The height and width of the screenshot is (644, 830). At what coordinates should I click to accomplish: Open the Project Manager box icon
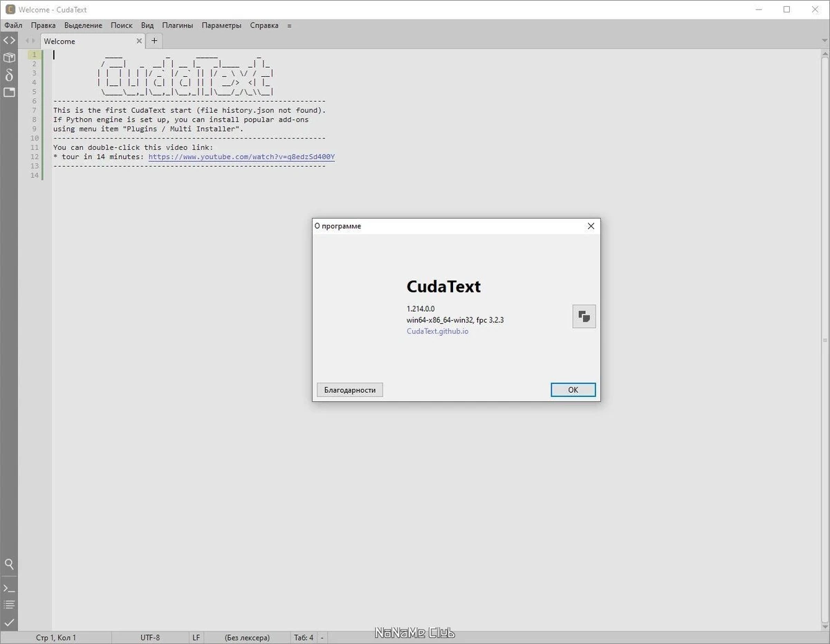[x=9, y=58]
